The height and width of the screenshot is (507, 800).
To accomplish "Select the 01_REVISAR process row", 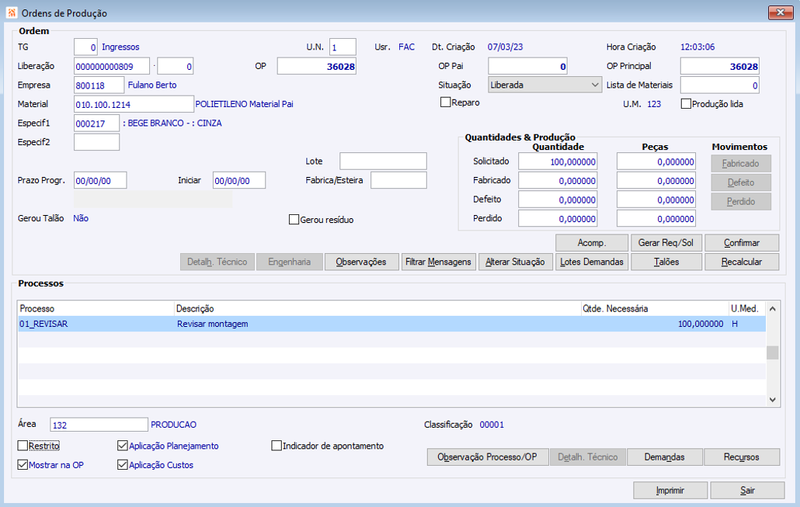I will (392, 324).
